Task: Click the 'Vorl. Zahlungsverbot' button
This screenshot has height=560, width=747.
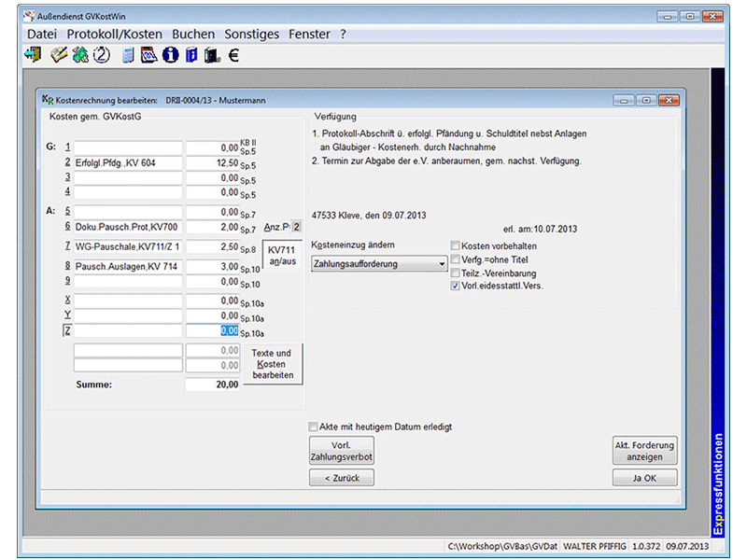Action: pos(341,451)
